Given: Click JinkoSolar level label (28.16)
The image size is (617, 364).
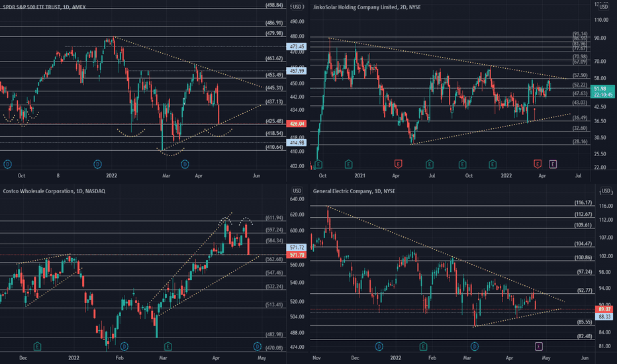Looking at the screenshot, I should [x=580, y=142].
